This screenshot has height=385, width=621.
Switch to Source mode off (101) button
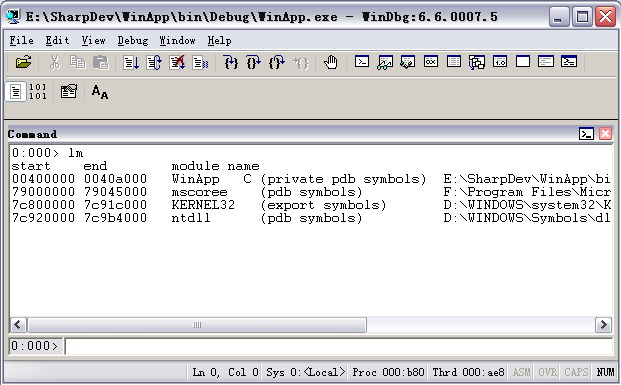click(38, 91)
